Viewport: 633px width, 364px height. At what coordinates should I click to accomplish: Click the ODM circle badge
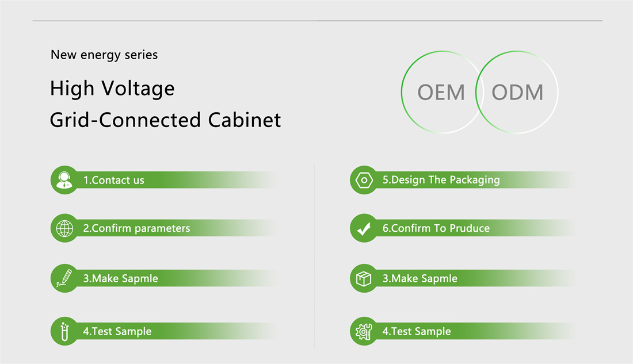point(517,92)
